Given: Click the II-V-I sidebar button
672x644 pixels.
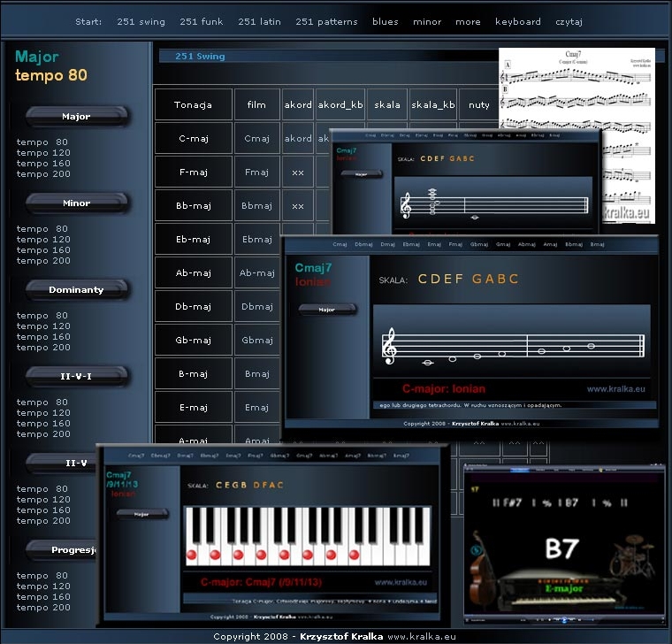Looking at the screenshot, I should tap(76, 376).
